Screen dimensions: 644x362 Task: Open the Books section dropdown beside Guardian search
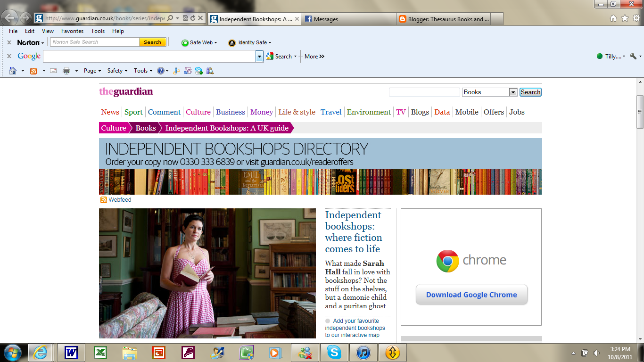[513, 92]
